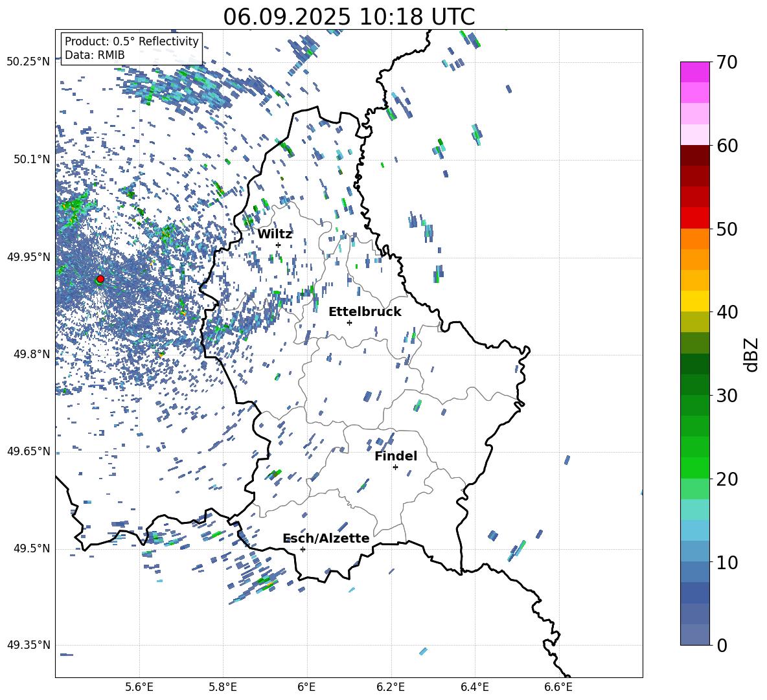Click the 60 tick on colorbar

coord(727,146)
